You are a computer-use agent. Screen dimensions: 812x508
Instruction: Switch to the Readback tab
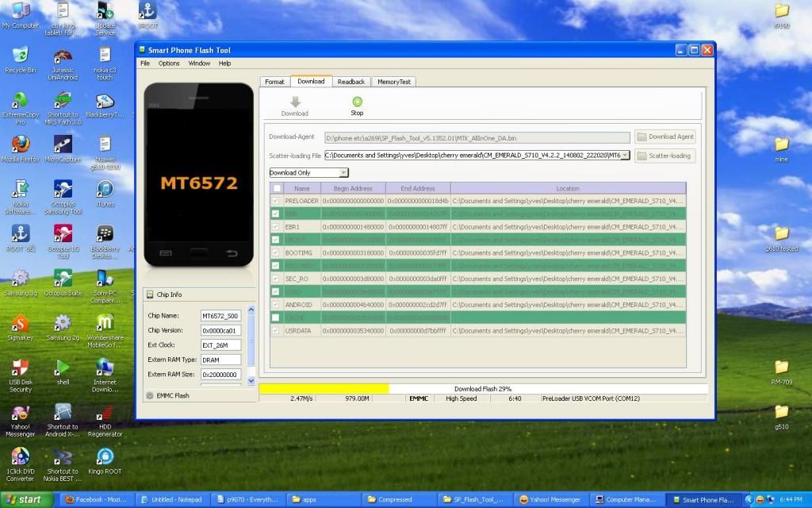(350, 82)
